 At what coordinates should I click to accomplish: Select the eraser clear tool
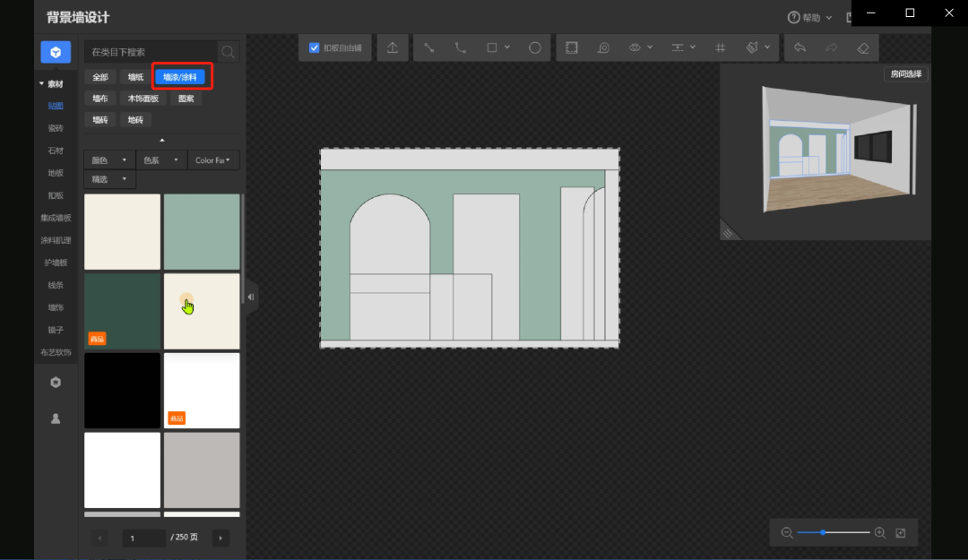click(863, 47)
